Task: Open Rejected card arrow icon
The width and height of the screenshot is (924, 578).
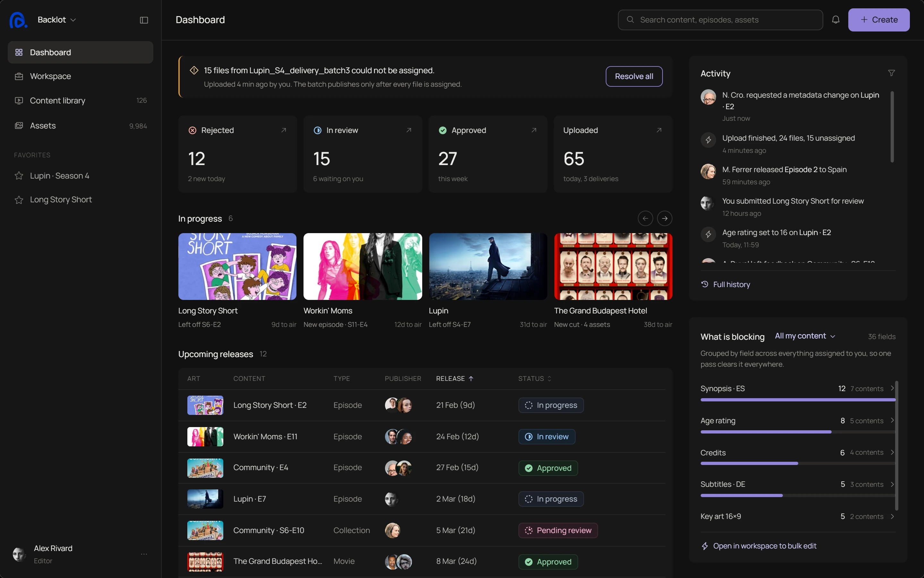Action: (x=283, y=130)
